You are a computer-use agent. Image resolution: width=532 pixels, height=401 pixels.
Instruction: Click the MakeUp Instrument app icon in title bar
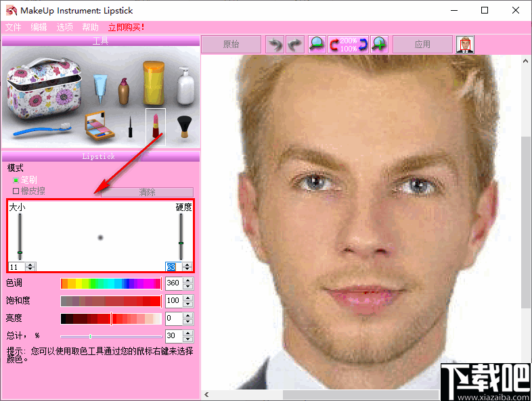(x=12, y=11)
